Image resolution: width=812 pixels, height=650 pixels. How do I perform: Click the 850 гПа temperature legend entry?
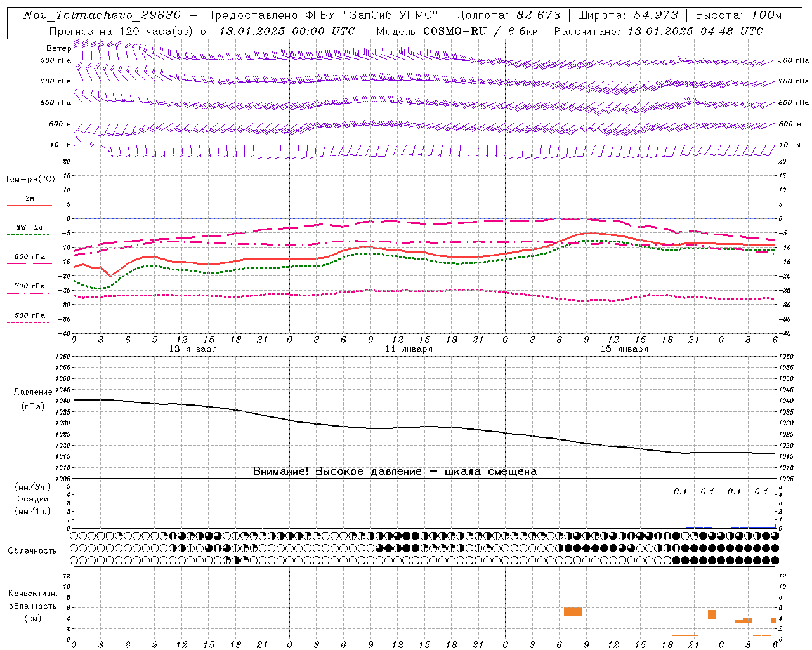(30, 257)
